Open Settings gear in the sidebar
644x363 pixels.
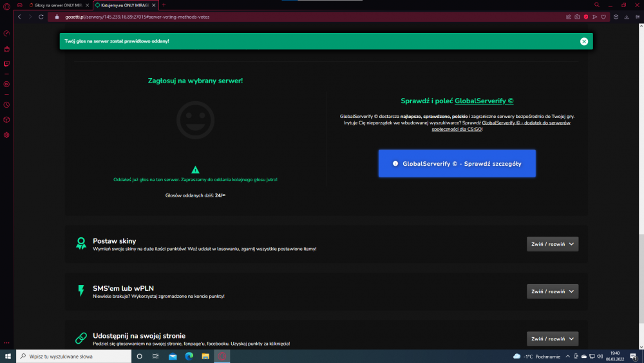click(x=6, y=135)
